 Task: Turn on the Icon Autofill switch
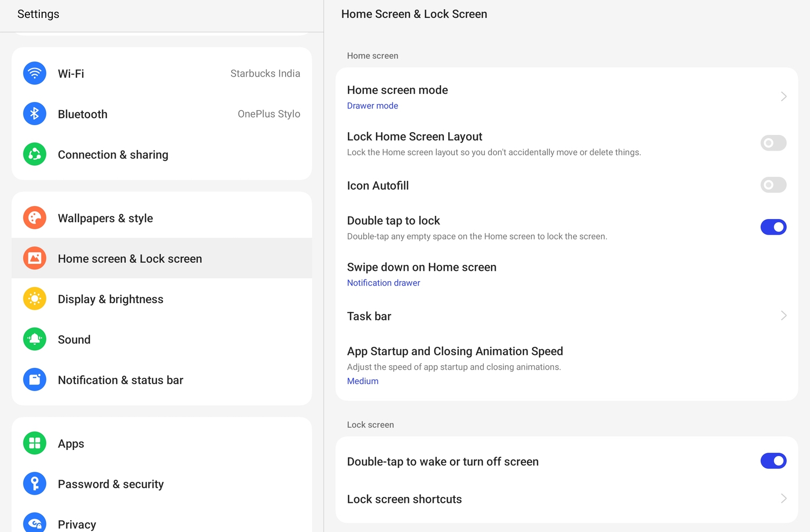tap(773, 185)
